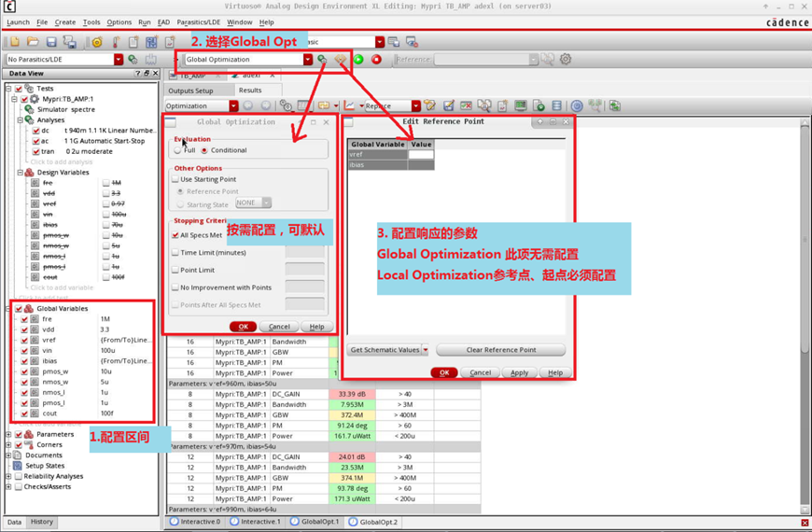This screenshot has width=812, height=532.
Task: Switch to the History tab at bottom
Action: [x=42, y=522]
